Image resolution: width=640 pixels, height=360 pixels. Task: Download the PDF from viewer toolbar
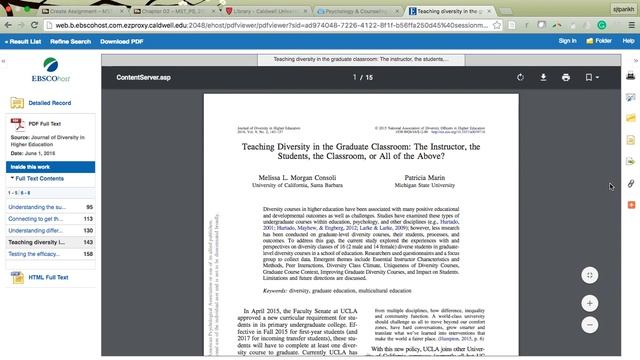[543, 77]
